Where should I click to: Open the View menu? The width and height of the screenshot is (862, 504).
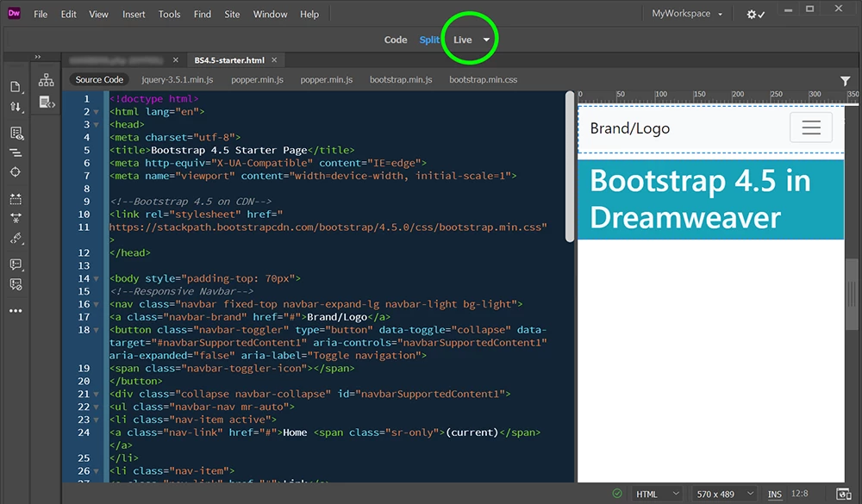(x=98, y=15)
